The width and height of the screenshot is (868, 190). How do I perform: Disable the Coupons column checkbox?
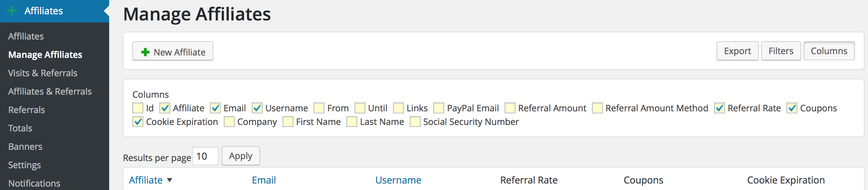point(792,108)
